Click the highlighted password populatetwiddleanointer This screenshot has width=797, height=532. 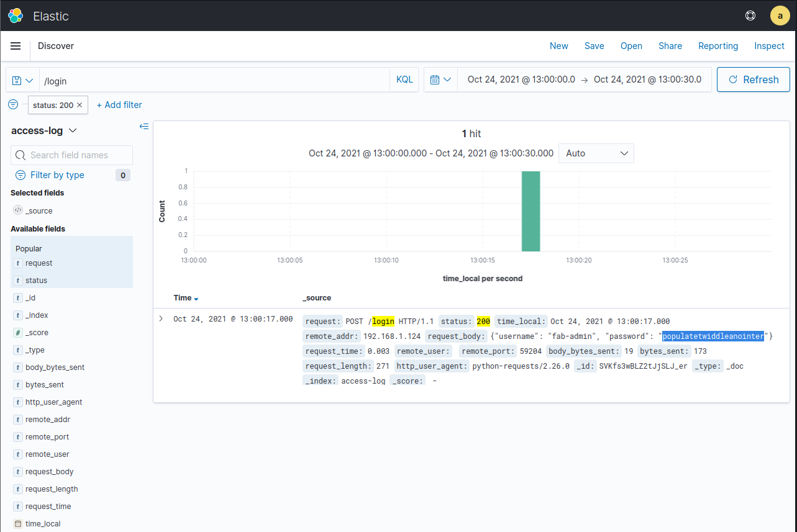(x=713, y=336)
